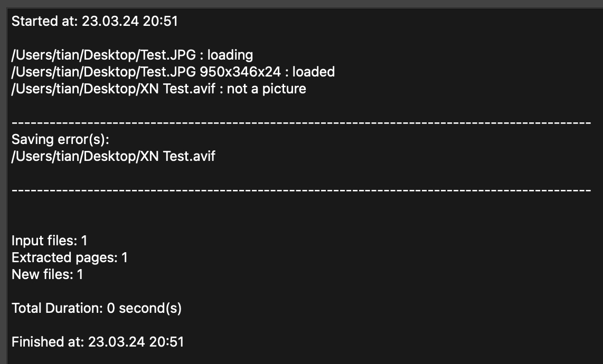
Task: Click the 'not a picture' message text
Action: click(x=266, y=89)
